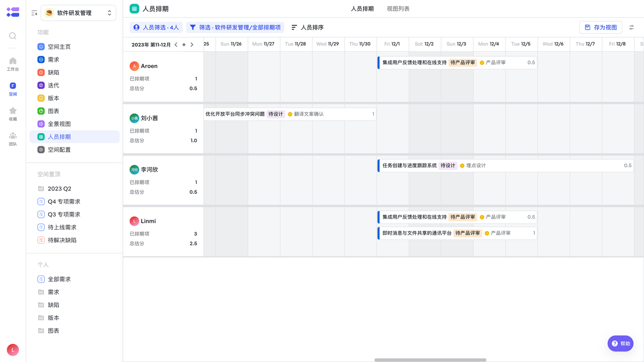644x362 pixels.
Task: Open 全部需求 under 个人
Action: 74,279
